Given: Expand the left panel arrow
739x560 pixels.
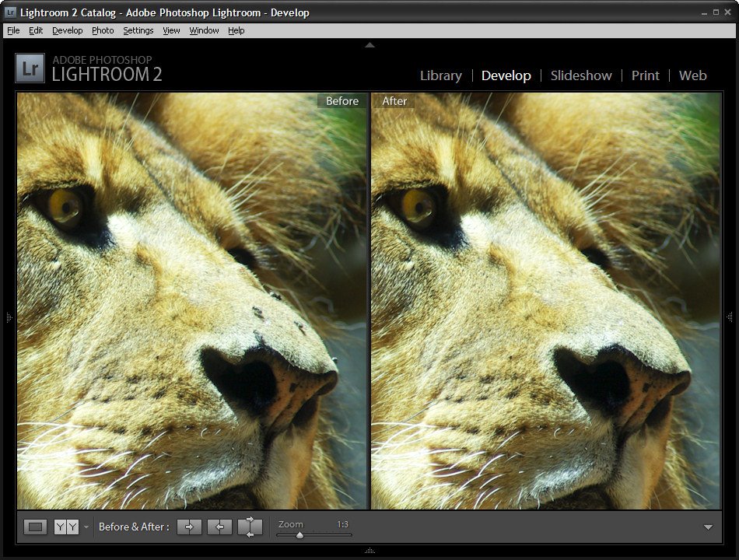Looking at the screenshot, I should (x=9, y=317).
